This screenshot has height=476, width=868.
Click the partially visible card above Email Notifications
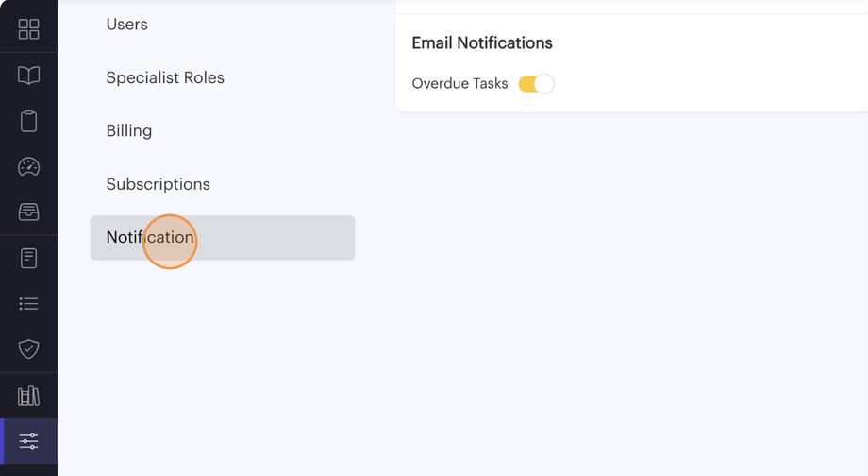coord(631,5)
